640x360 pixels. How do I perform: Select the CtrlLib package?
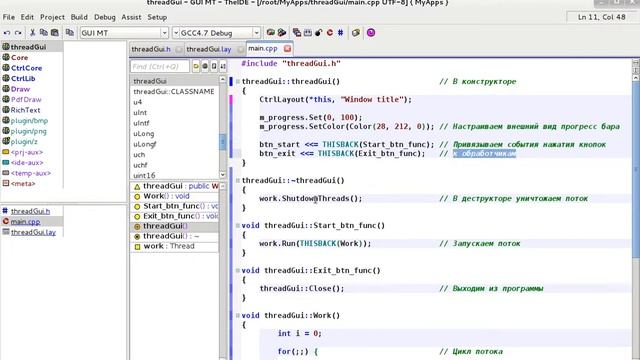(x=23, y=79)
